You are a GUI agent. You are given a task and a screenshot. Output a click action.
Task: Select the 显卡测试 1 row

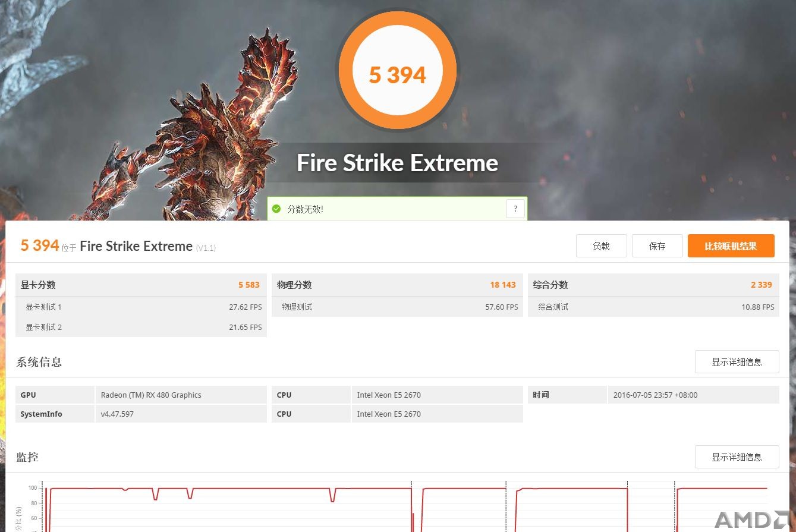tap(141, 307)
